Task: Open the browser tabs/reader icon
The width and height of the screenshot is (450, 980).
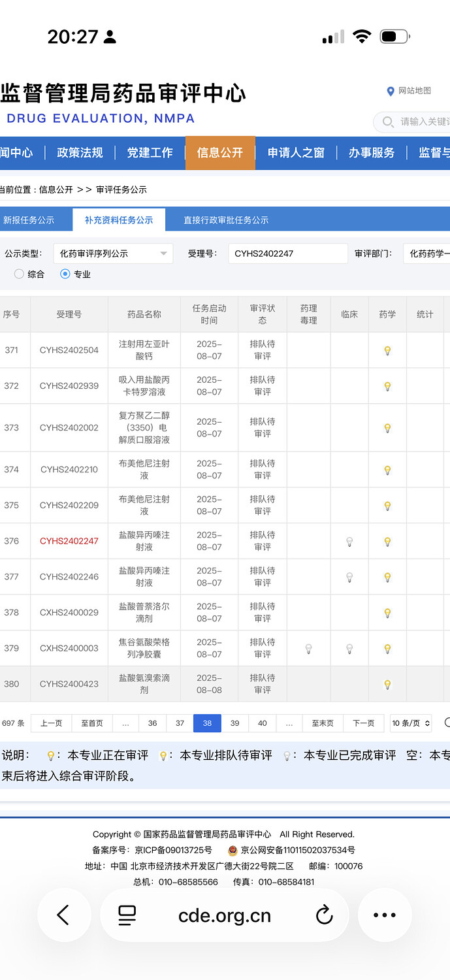Action: pyautogui.click(x=127, y=915)
